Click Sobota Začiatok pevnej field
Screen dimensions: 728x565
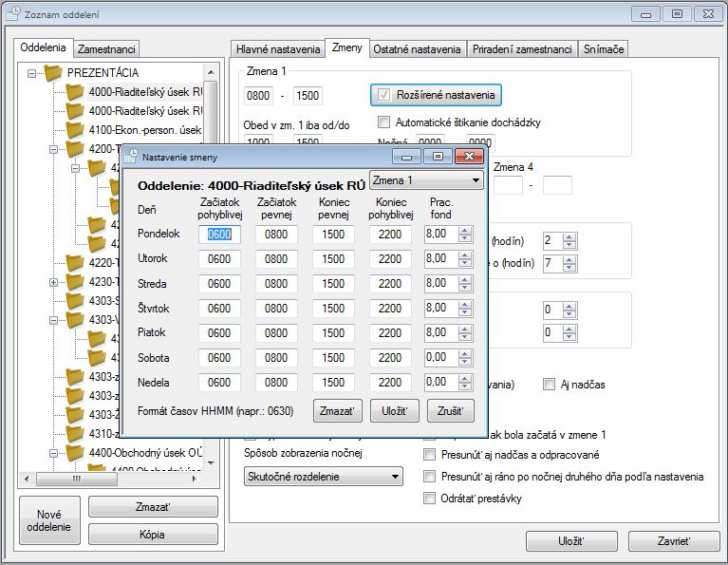tap(276, 358)
